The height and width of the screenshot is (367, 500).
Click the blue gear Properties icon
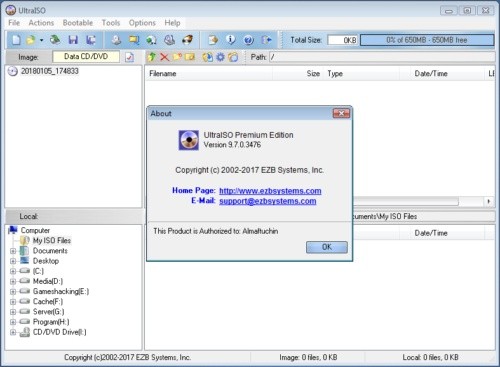pyautogui.click(x=220, y=57)
